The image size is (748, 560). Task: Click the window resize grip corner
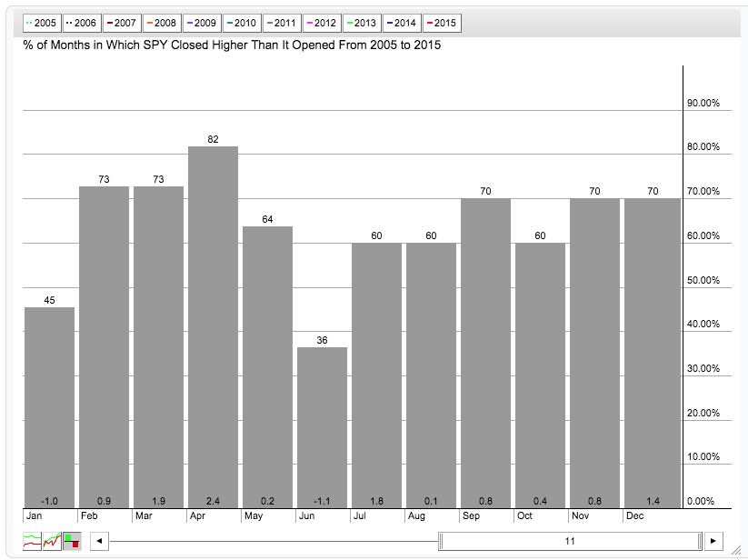(x=736, y=550)
